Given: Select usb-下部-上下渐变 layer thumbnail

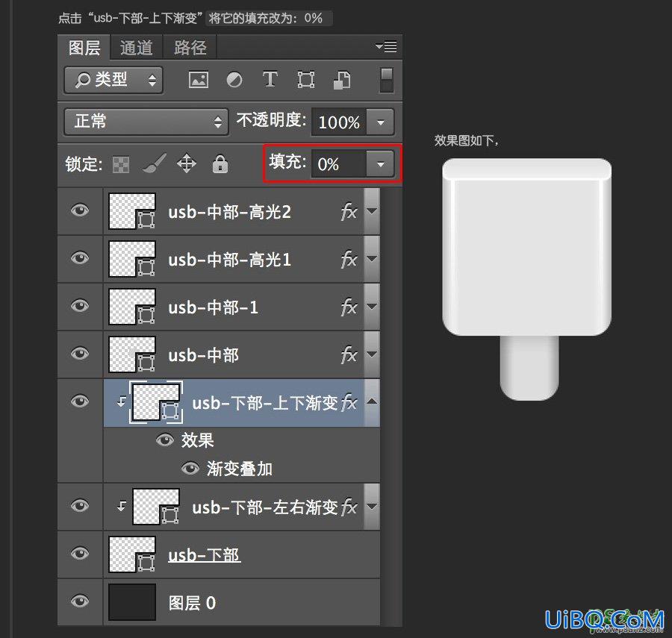Looking at the screenshot, I should tap(156, 401).
